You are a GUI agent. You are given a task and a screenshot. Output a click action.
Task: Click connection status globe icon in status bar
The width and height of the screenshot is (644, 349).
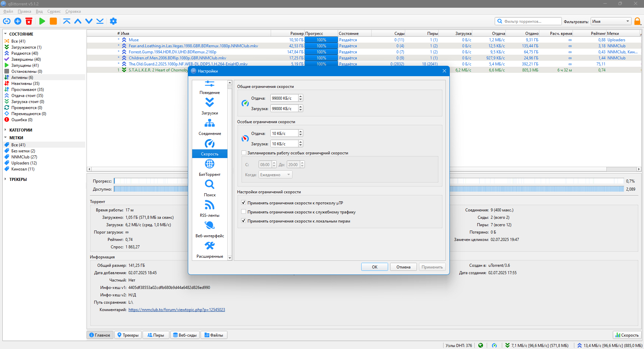pos(481,345)
